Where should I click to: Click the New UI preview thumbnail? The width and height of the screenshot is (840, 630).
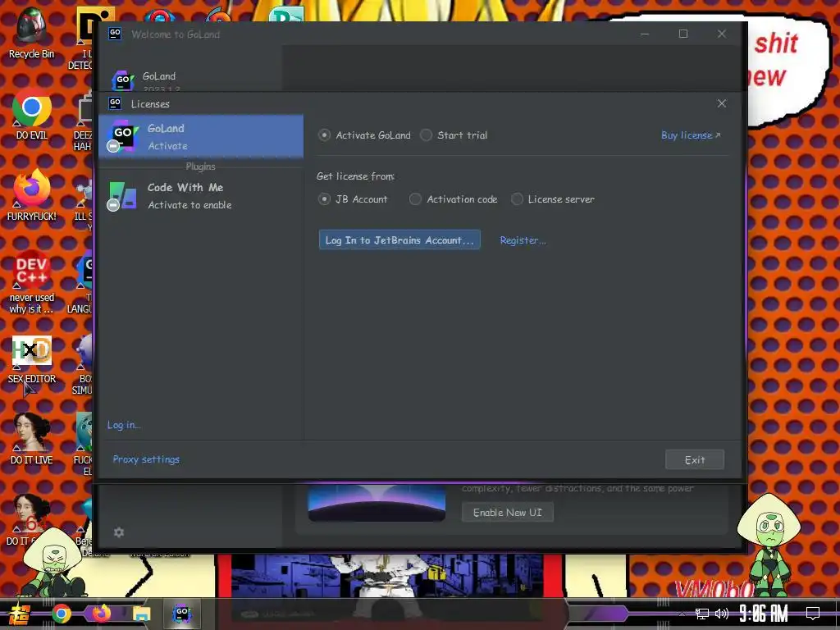(x=377, y=503)
